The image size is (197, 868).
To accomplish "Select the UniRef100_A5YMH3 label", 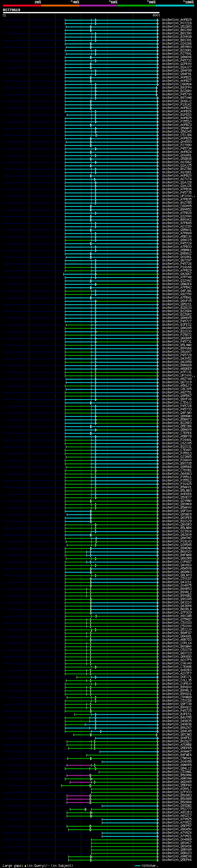I will [x=177, y=47].
